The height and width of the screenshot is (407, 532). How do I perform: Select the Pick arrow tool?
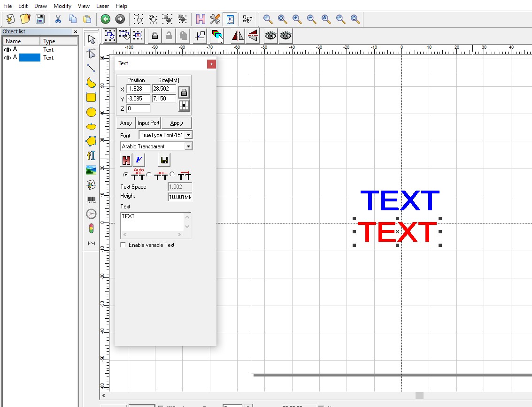coord(91,39)
